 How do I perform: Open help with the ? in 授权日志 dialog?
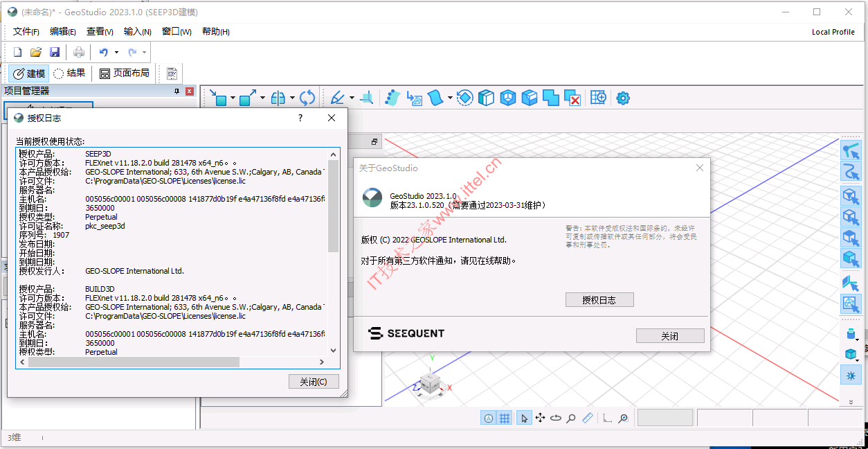[x=300, y=118]
